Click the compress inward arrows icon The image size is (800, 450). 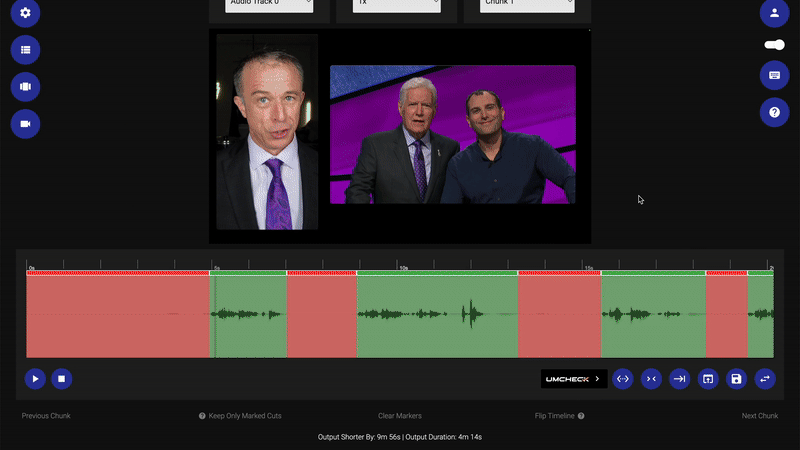coord(651,379)
